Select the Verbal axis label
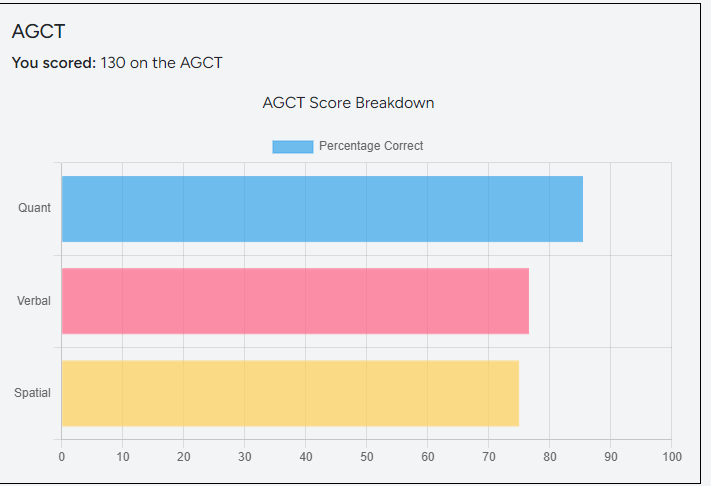This screenshot has width=711, height=486. click(x=34, y=301)
